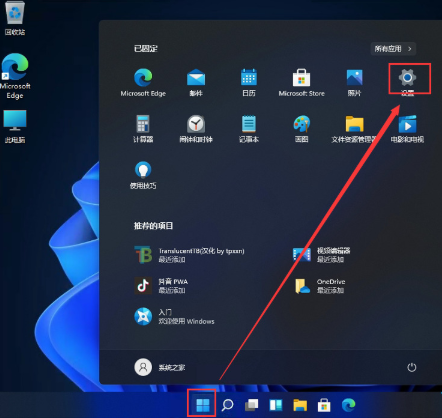Click the Start button on taskbar

point(202,405)
